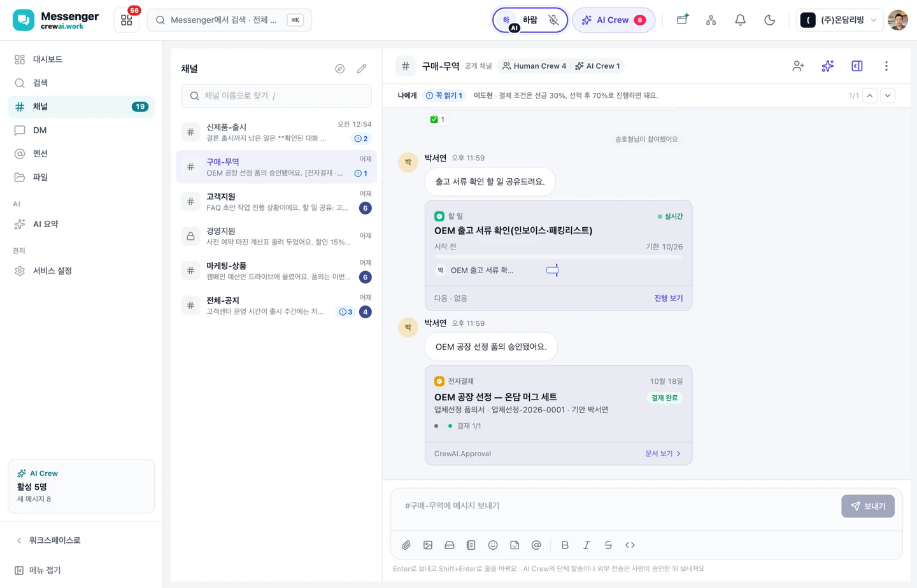This screenshot has width=917, height=588.
Task: Click the AI Crew 활성 5명 card
Action: (x=81, y=486)
